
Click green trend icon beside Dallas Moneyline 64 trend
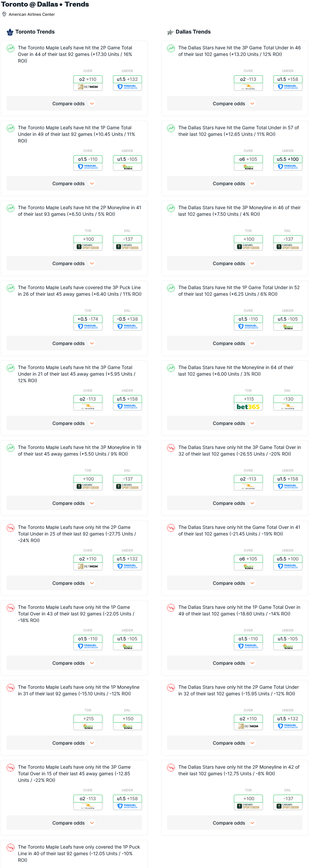tap(171, 368)
